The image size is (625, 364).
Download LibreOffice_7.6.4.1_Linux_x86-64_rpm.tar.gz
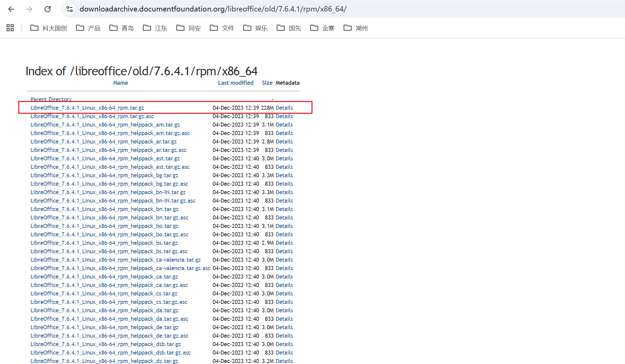87,108
